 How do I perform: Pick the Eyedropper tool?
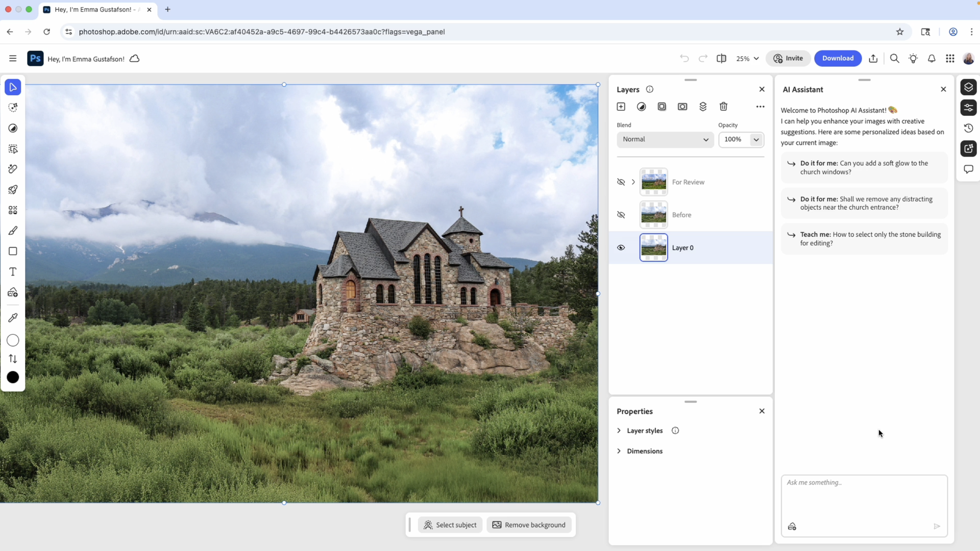tap(13, 318)
